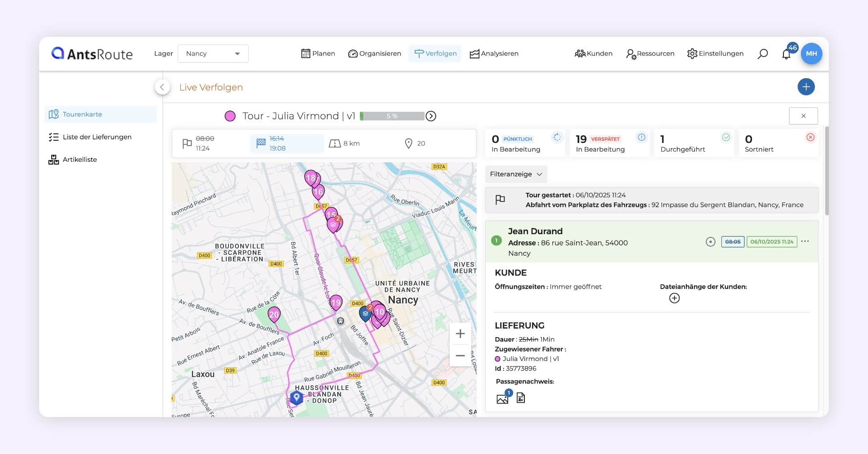Zoom out on the map

click(460, 356)
